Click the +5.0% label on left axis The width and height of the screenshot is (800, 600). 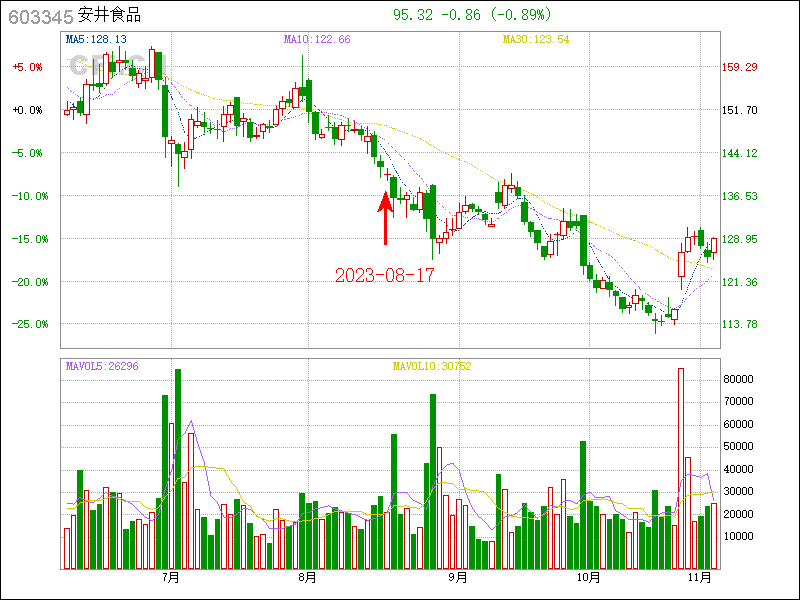click(27, 67)
